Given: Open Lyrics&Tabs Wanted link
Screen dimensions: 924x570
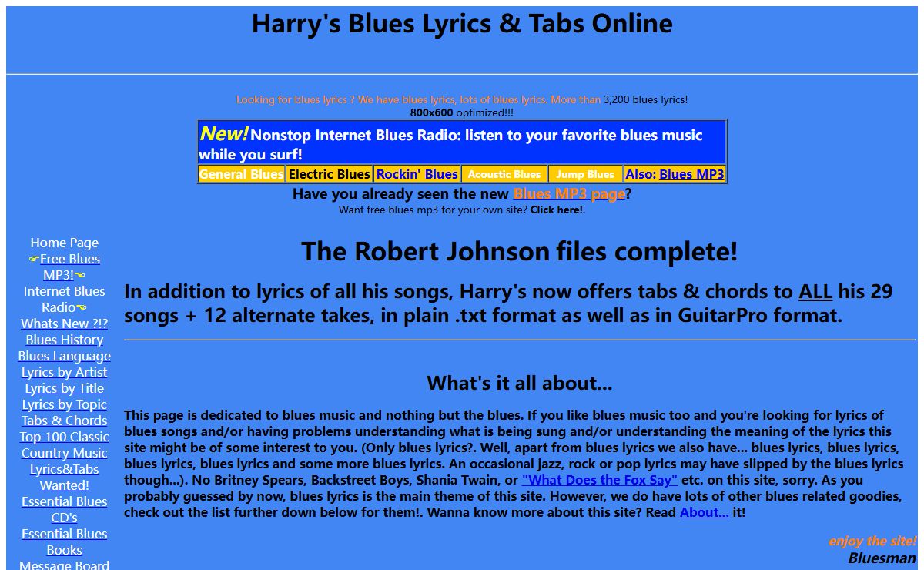Looking at the screenshot, I should tap(64, 477).
